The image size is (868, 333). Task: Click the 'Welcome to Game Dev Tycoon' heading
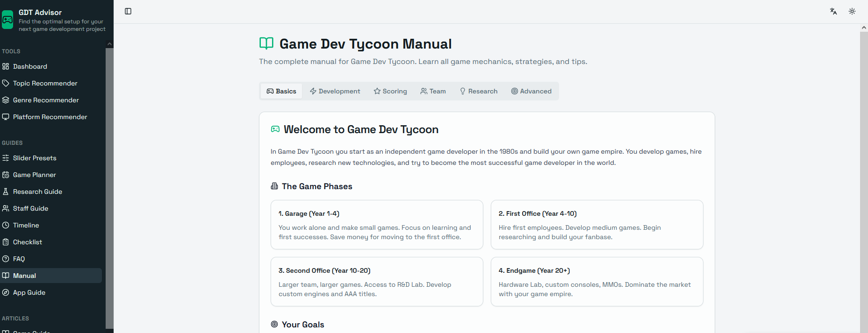click(361, 129)
